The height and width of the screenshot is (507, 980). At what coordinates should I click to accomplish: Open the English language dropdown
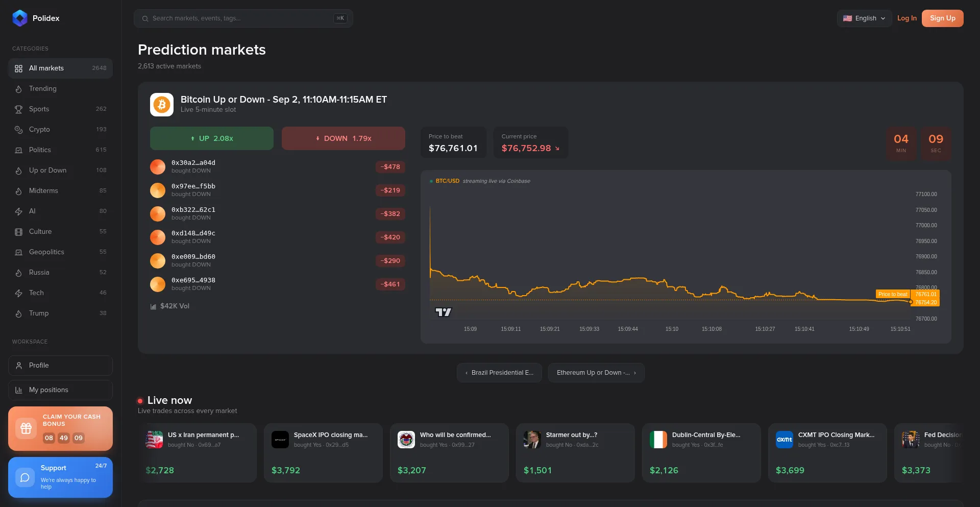pyautogui.click(x=864, y=18)
